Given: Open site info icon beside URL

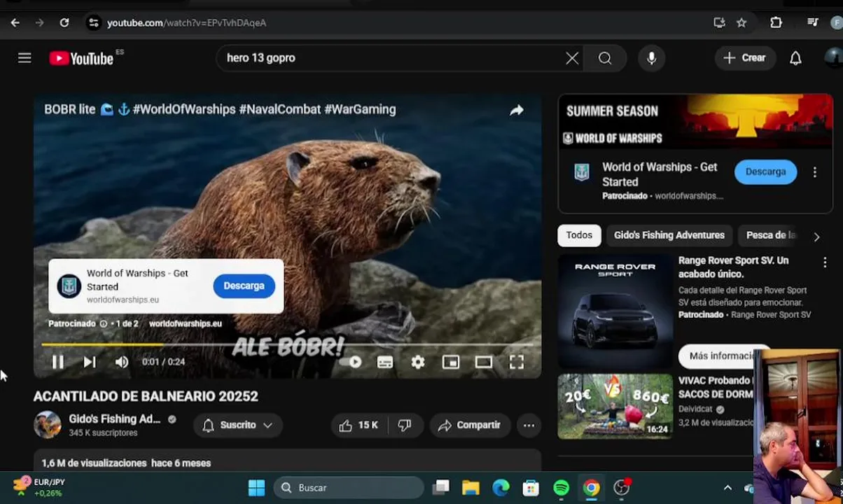Looking at the screenshot, I should point(93,22).
